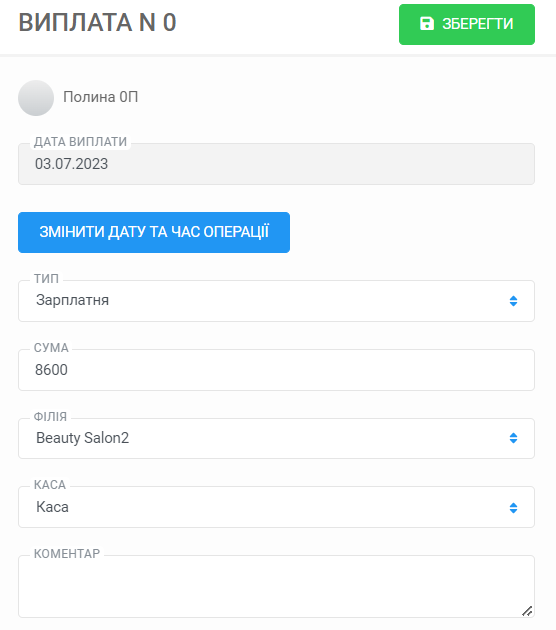Click the СУМА field label
The image size is (556, 630).
(x=51, y=348)
